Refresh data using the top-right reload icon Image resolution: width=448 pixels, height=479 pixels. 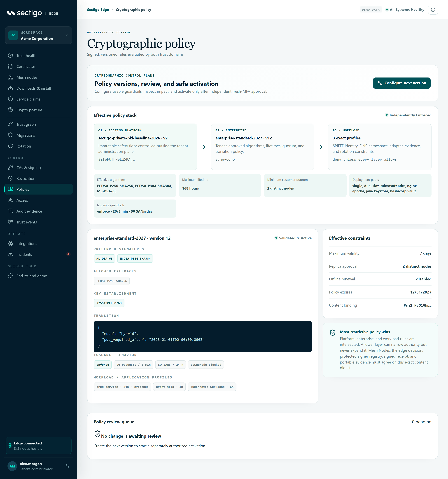pos(433,10)
